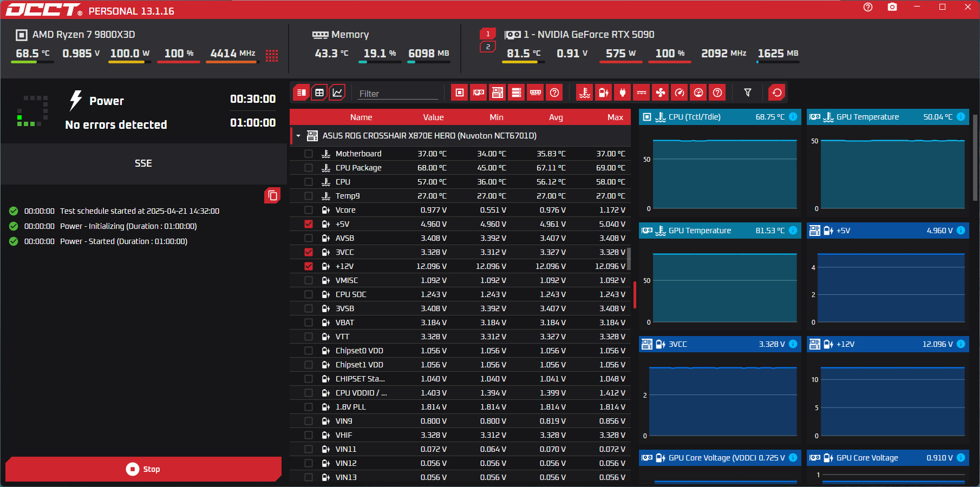Sort by the Max column header

point(615,117)
